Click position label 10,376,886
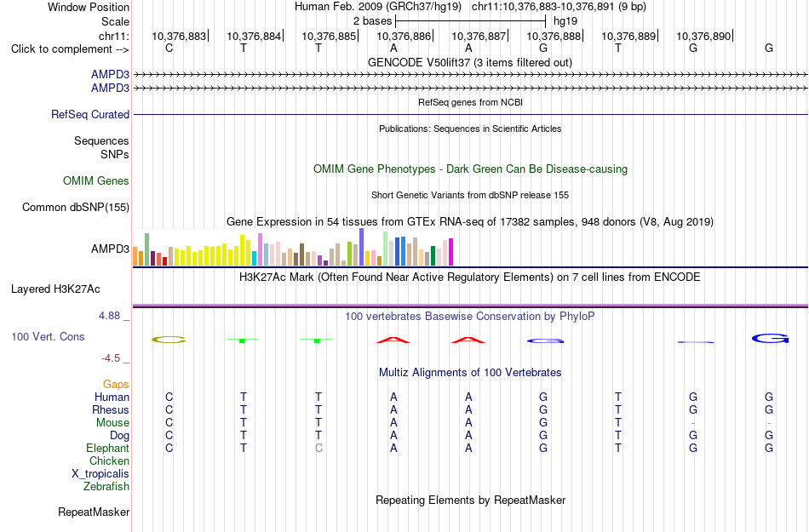 (404, 36)
